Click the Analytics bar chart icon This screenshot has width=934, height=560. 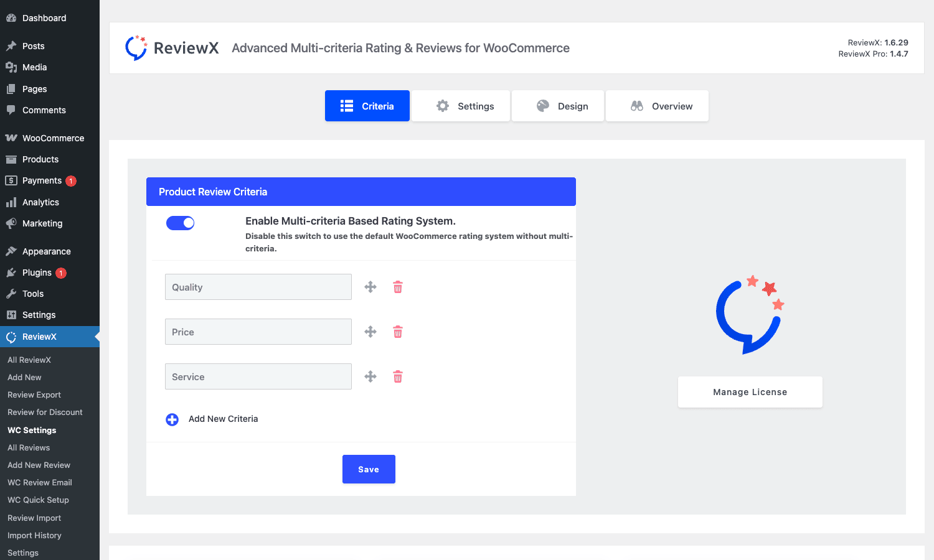click(x=11, y=202)
